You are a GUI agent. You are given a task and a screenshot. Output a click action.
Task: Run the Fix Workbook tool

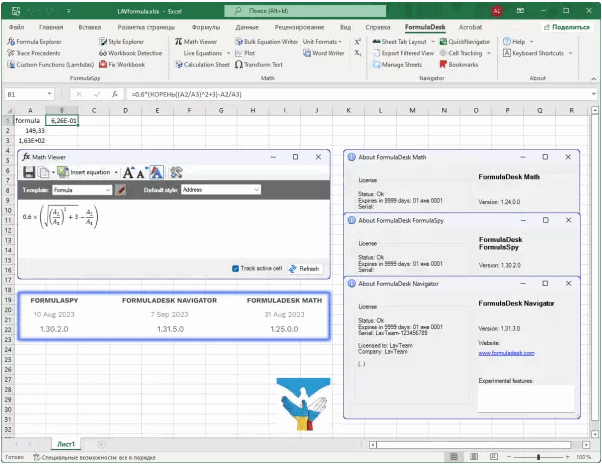pyautogui.click(x=122, y=64)
